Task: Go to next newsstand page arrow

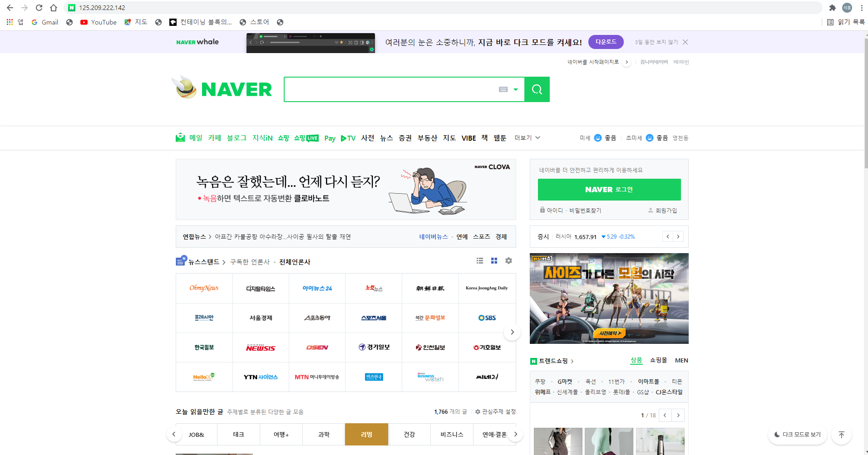Action: [x=512, y=332]
